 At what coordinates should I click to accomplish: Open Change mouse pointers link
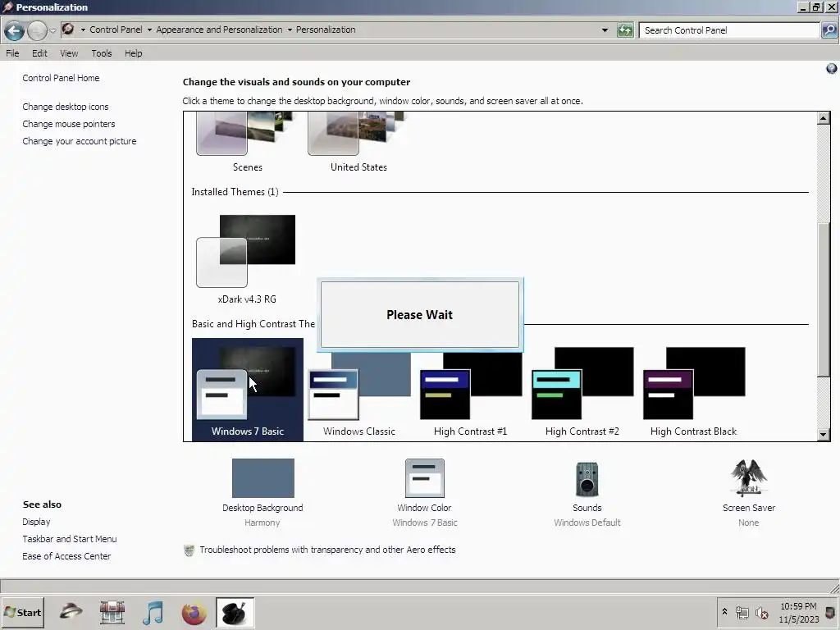(69, 124)
